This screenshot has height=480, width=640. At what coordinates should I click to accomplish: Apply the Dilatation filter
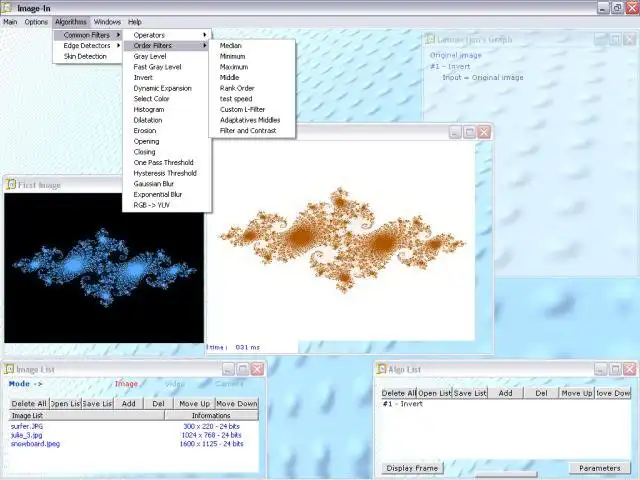[x=167, y=120]
